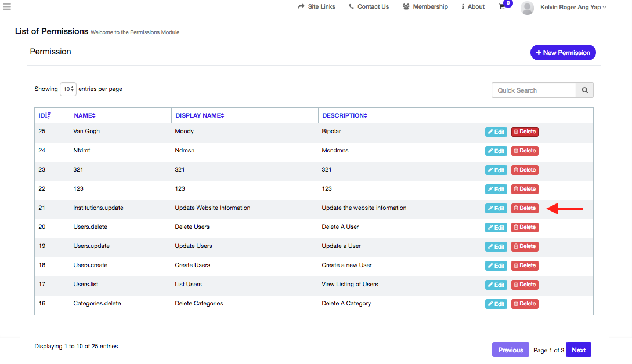
Task: Edit the Van Gogh permission
Action: [x=496, y=132]
